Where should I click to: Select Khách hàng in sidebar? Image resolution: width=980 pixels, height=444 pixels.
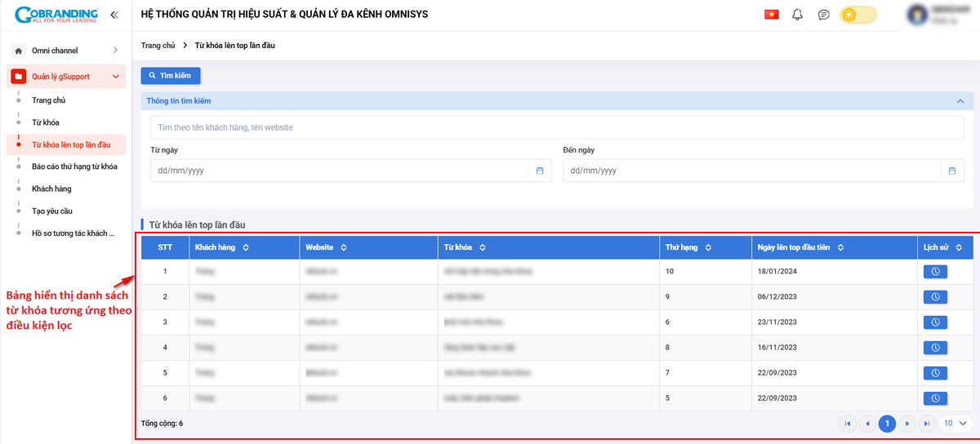coord(51,189)
